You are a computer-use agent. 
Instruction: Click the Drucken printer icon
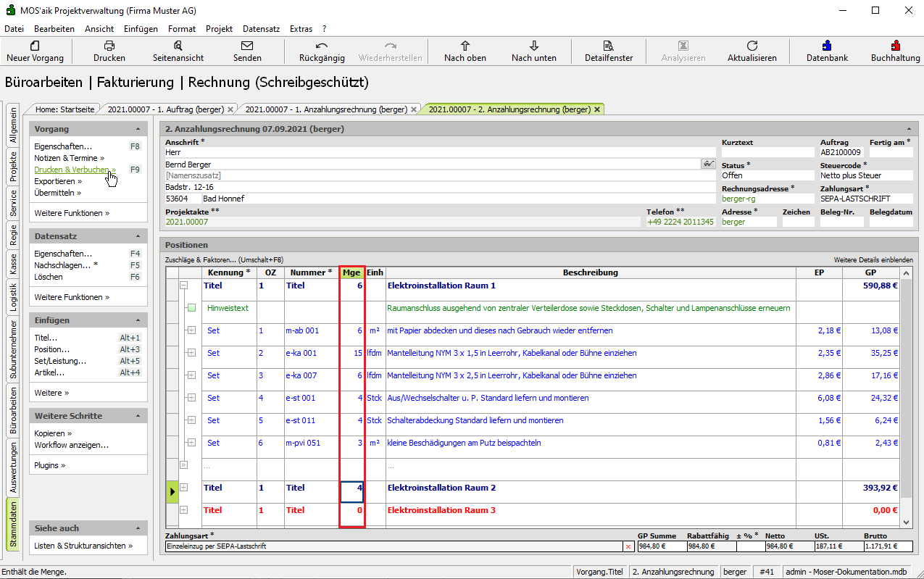pos(109,46)
